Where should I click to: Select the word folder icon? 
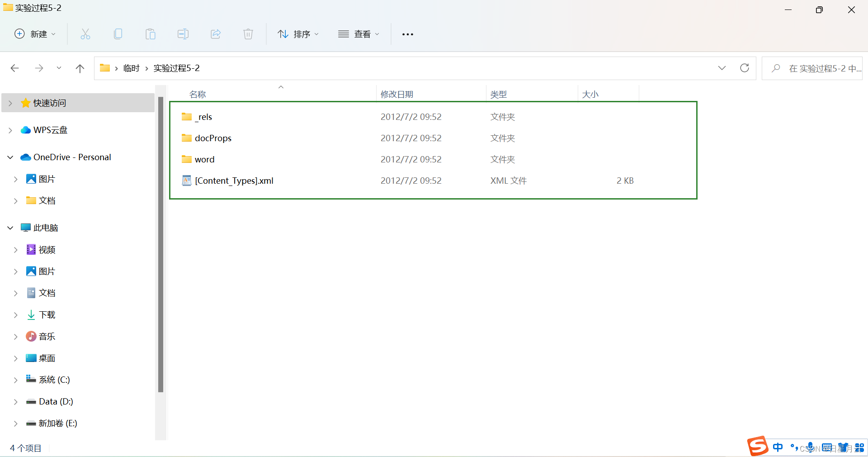(187, 159)
